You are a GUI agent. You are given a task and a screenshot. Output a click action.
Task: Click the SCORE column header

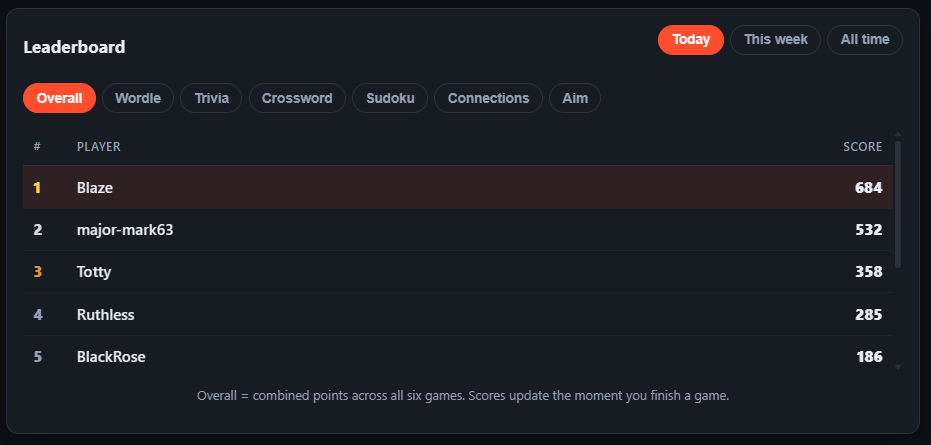[862, 147]
